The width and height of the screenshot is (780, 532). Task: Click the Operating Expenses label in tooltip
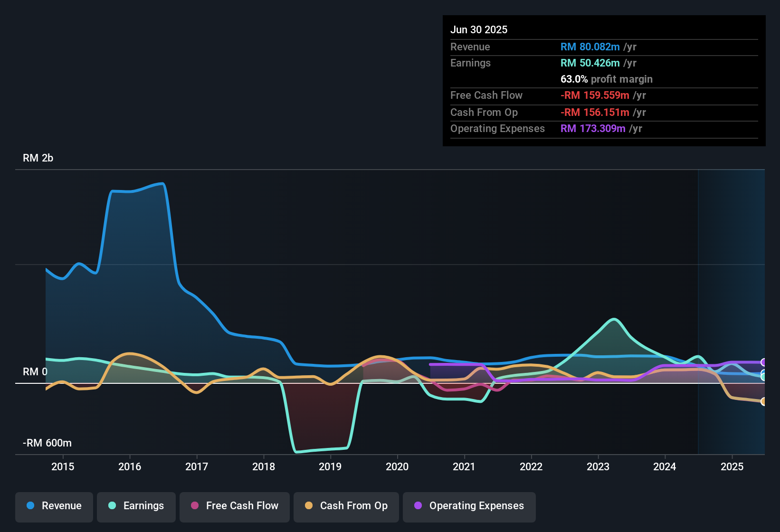pos(497,128)
